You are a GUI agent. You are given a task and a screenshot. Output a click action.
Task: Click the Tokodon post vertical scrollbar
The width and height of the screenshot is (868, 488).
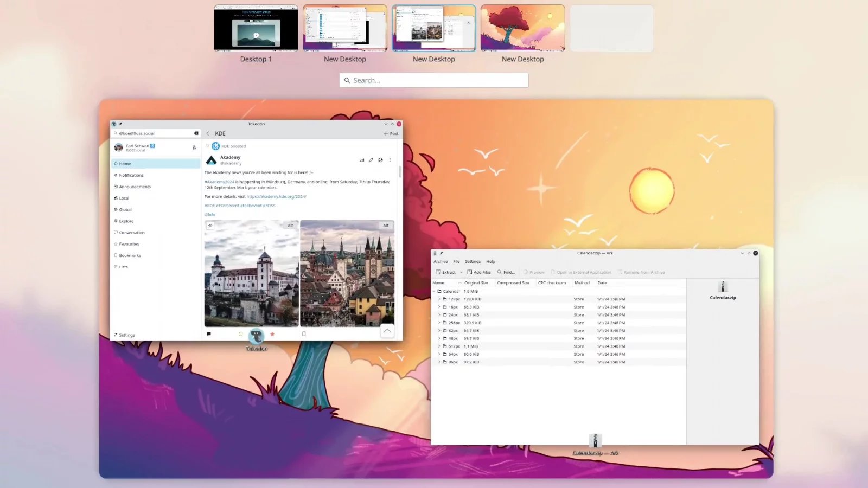tap(400, 171)
